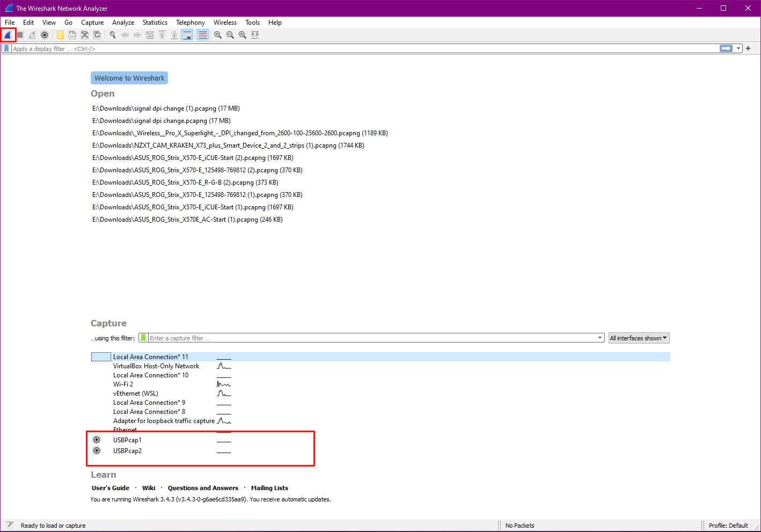Screen dimensions: 761x532
Task: Open a capture file via folder icon
Action: coord(60,35)
